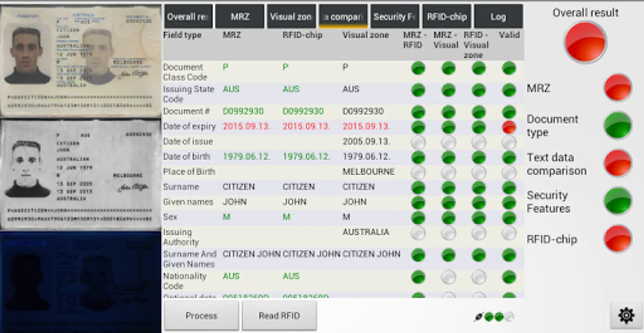Click Document Class Code Valid indicator
The height and width of the screenshot is (333, 644).
pos(509,68)
